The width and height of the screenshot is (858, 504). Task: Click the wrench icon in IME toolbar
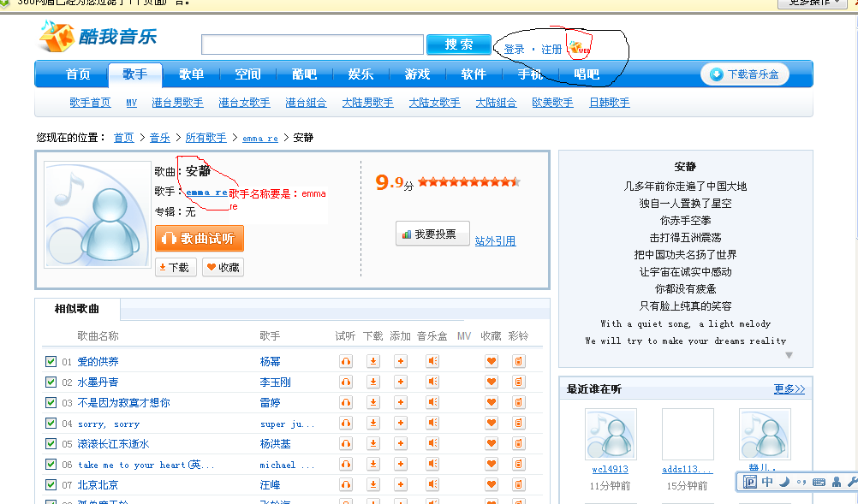(852, 482)
